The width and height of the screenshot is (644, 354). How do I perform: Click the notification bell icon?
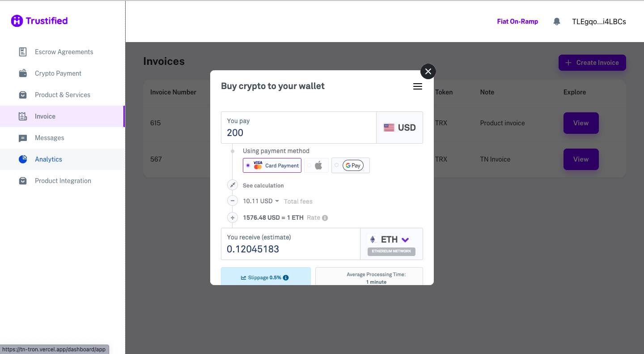[557, 21]
